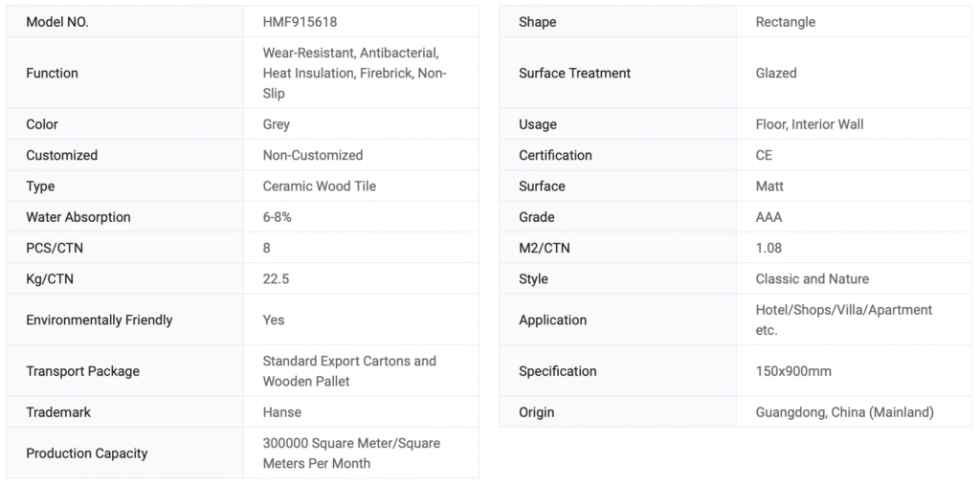This screenshot has height=486, width=980.
Task: Select the Glazed surface treatment value
Action: coord(776,73)
